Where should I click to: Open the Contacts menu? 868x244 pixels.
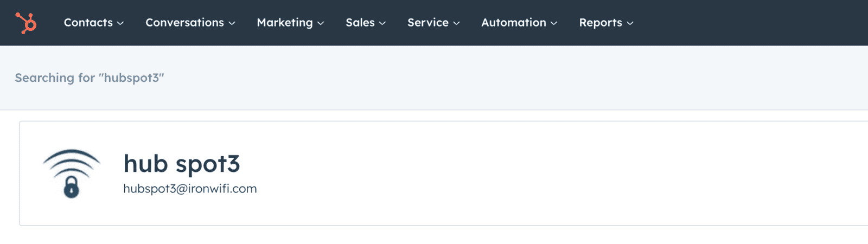click(94, 23)
